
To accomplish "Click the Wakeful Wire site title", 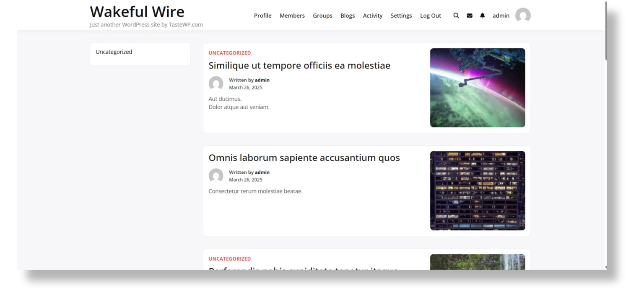I will [x=137, y=12].
